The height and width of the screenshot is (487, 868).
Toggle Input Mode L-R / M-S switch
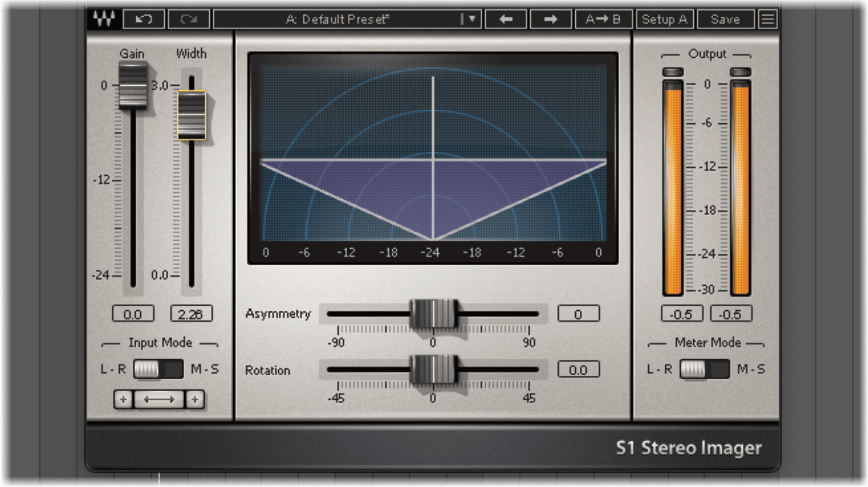pos(159,369)
